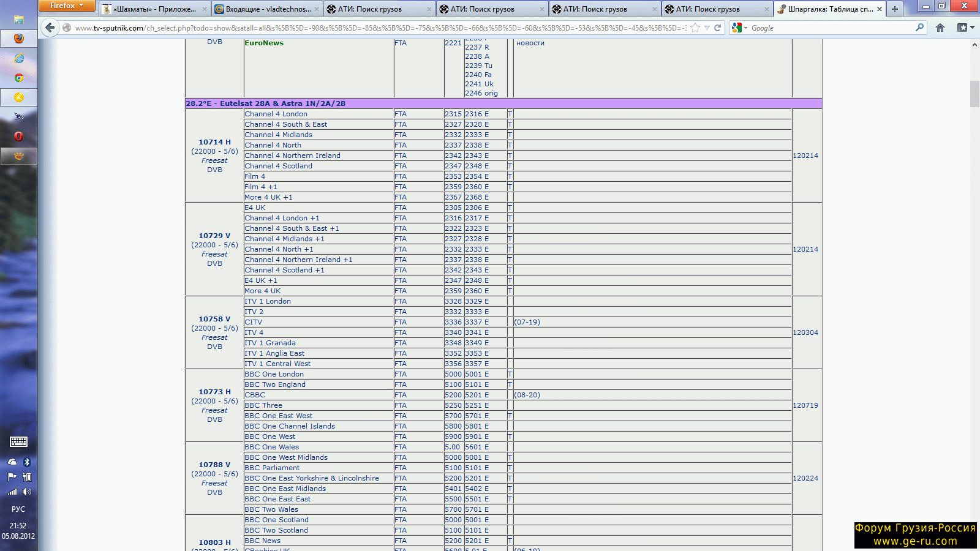Open the Action Center flag icon
The height and width of the screenshot is (551, 980).
coord(12,477)
